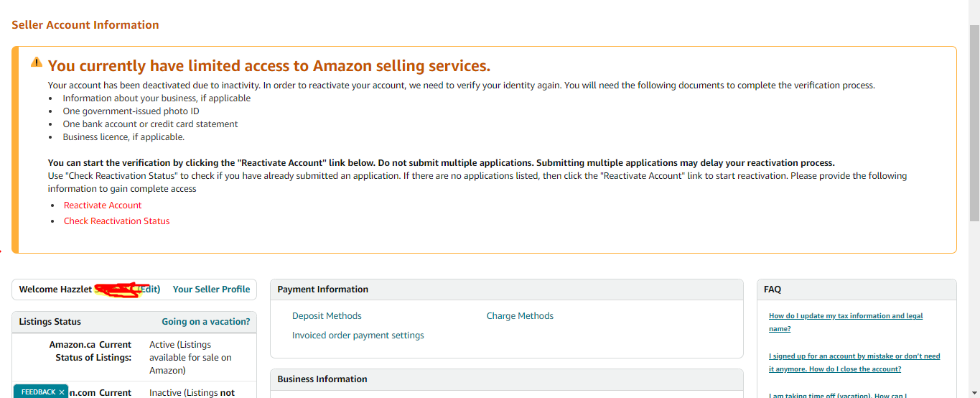
Task: Click the Listings Status panel header
Action: [x=50, y=322]
